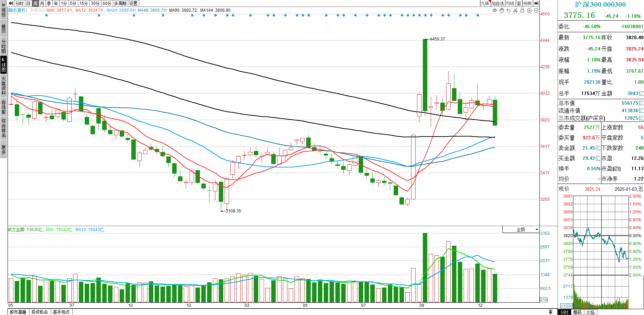Open 综合排名 in the left sidebar

coord(3,128)
